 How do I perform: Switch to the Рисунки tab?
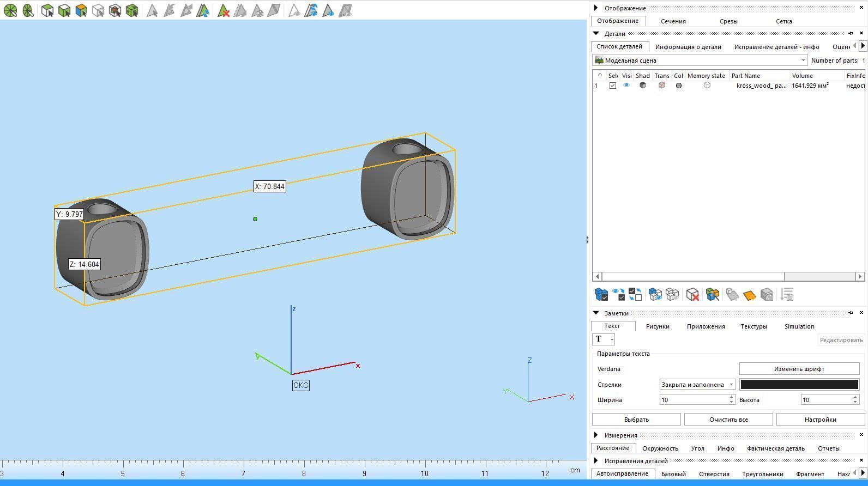658,326
